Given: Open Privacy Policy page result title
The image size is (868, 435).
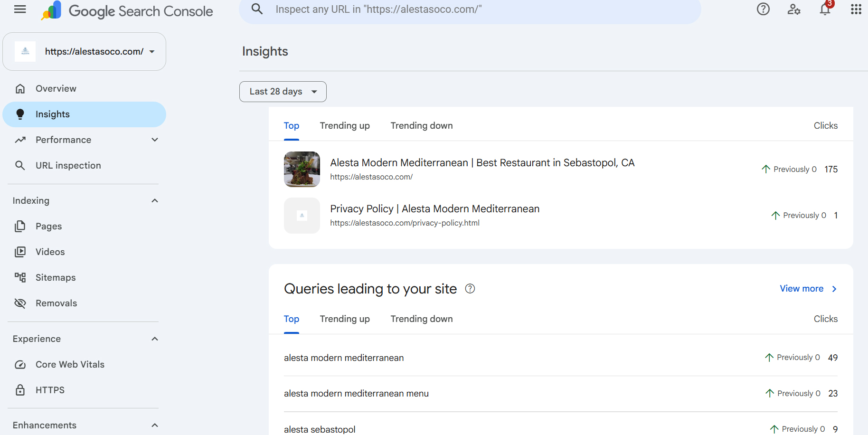Looking at the screenshot, I should click(435, 209).
